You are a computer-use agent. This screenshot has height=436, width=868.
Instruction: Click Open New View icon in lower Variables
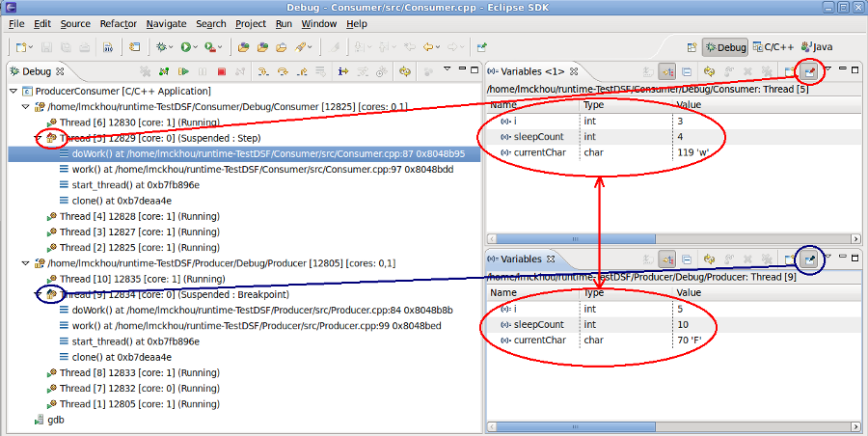pyautogui.click(x=790, y=259)
